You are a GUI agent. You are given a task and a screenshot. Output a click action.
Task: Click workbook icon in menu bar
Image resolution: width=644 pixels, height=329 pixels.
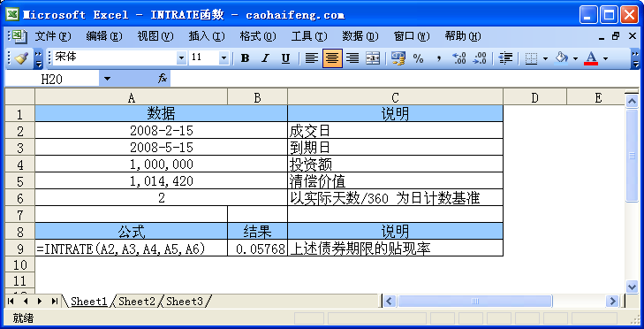pyautogui.click(x=19, y=36)
